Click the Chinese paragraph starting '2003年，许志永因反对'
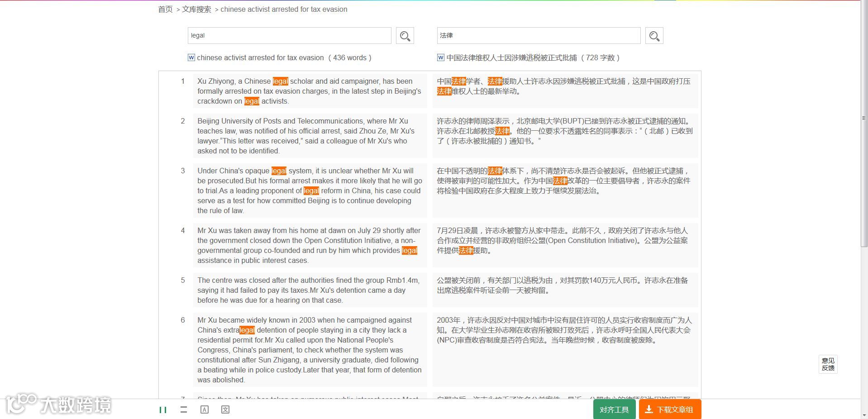 [565, 350]
